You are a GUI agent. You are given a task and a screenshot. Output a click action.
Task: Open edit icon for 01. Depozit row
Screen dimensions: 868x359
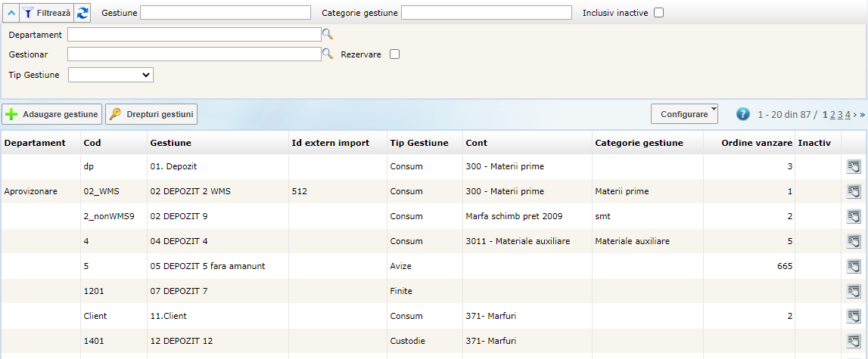pos(854,166)
